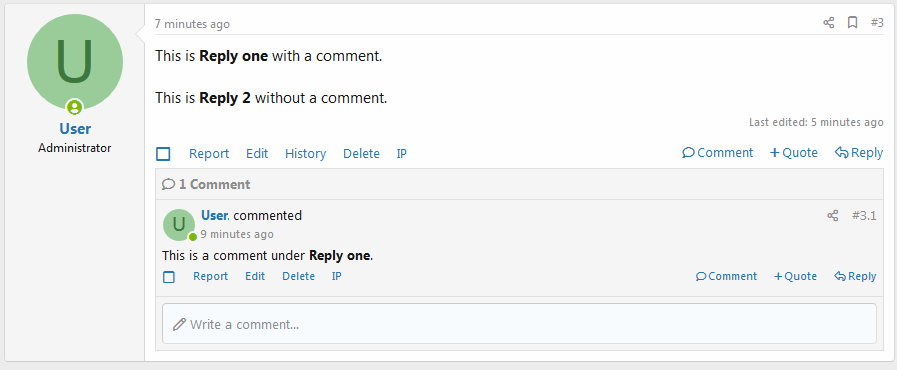Click the Comment button on post #3
The width and height of the screenshot is (897, 370).
coord(718,153)
